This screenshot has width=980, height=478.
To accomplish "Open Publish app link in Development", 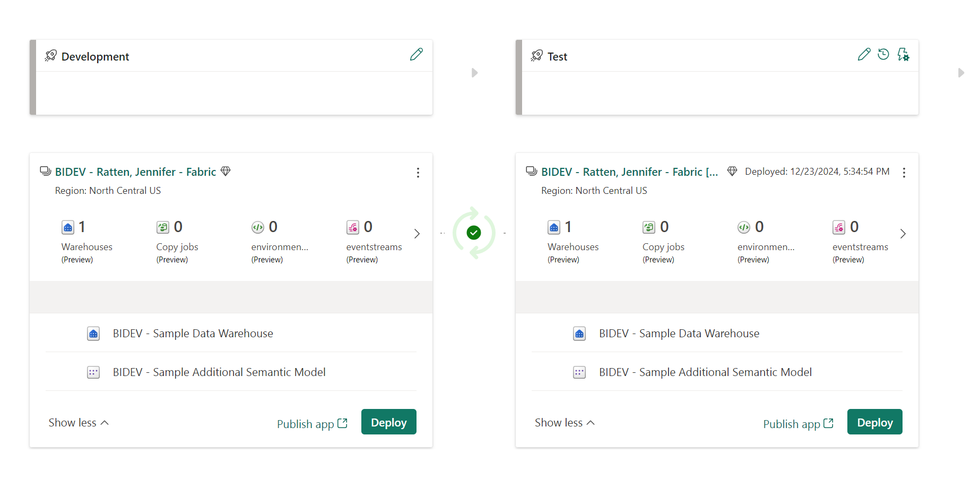I will pos(312,424).
